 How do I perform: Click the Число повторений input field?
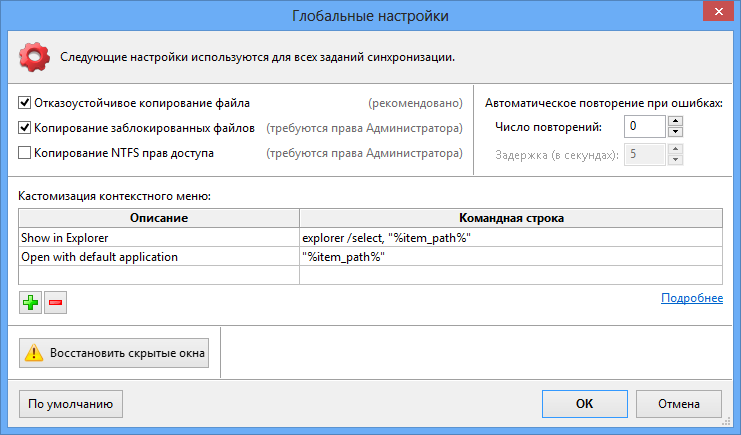(644, 127)
